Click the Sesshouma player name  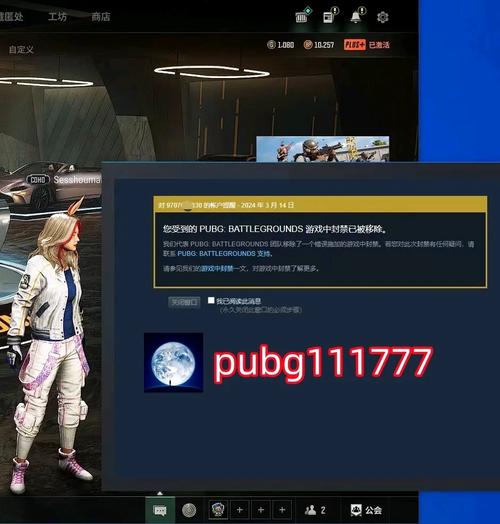[x=77, y=180]
